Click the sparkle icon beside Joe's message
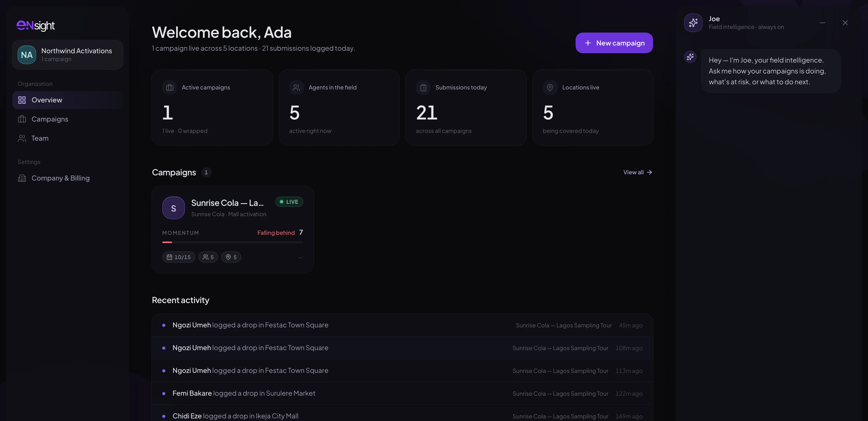Image resolution: width=868 pixels, height=421 pixels. (x=690, y=57)
